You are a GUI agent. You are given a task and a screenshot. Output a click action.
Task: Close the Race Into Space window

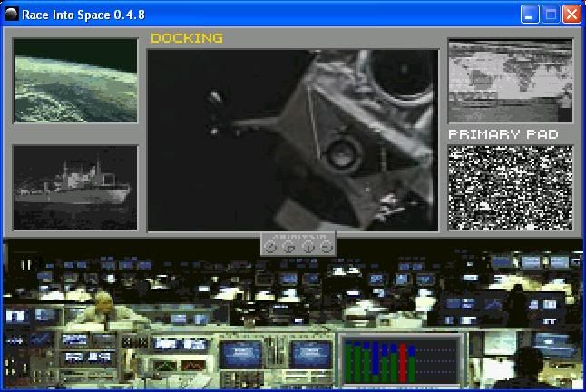click(x=571, y=15)
